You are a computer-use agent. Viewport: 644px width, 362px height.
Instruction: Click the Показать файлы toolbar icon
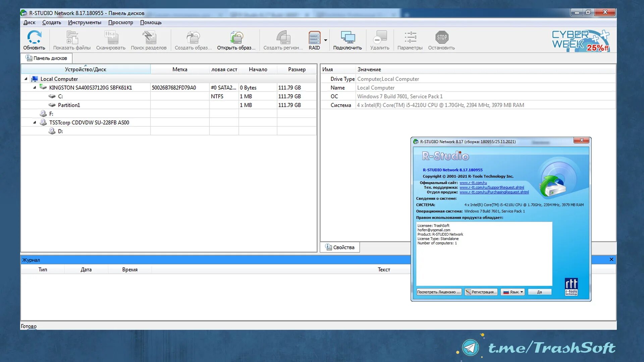[x=72, y=38]
